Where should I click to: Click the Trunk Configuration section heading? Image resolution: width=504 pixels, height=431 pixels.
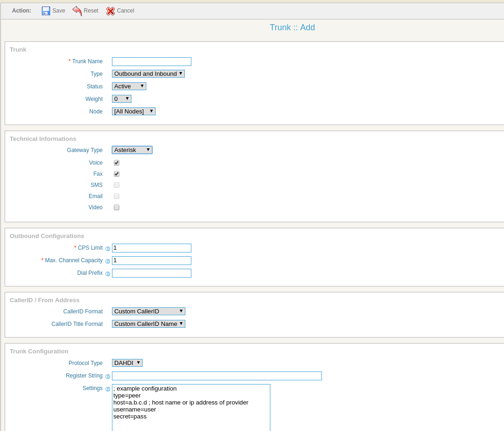tap(39, 351)
